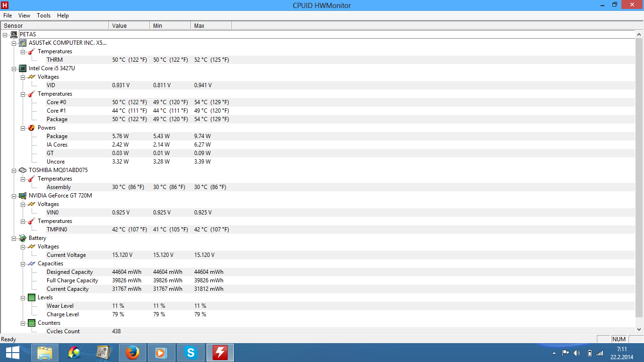
Task: Open the Tools menu
Action: coord(44,16)
